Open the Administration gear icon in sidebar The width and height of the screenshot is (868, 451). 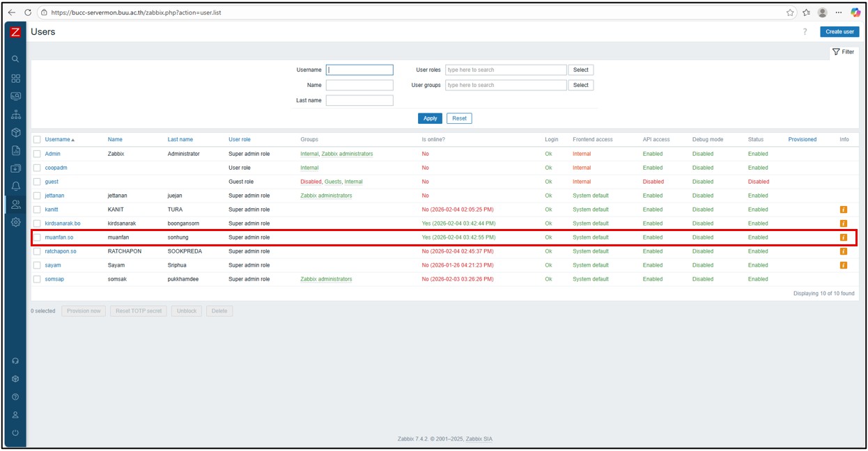point(15,222)
